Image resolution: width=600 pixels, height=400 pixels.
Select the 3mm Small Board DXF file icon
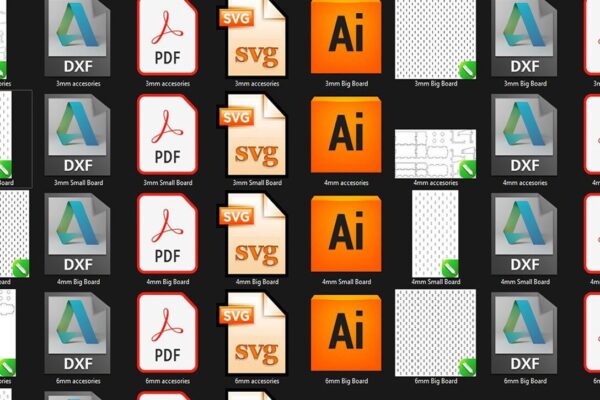(77, 135)
